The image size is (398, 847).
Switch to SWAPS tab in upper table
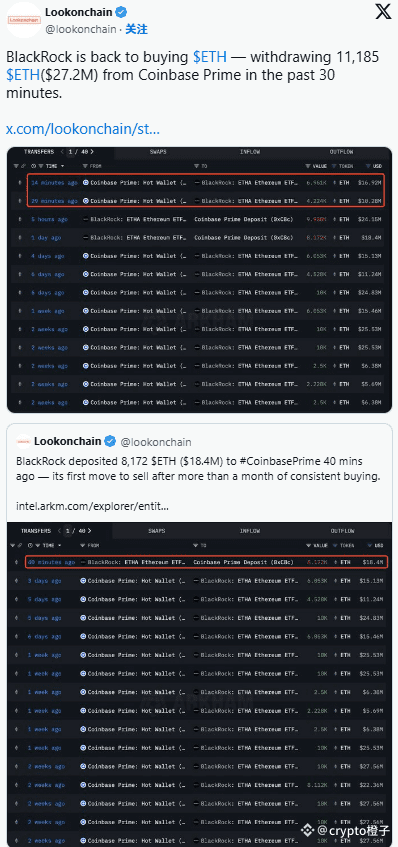[x=158, y=152]
